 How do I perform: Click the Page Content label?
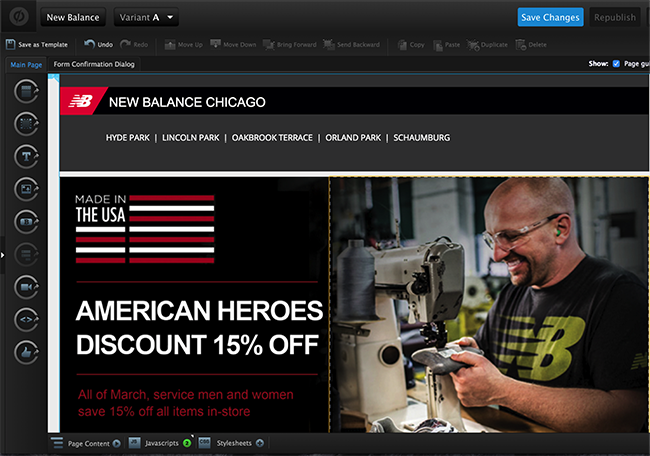point(89,444)
